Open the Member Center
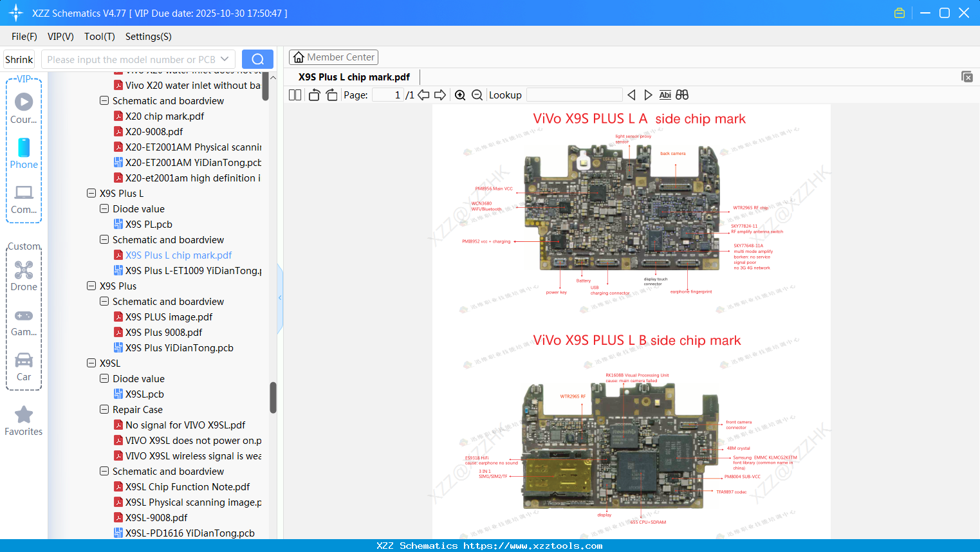980x552 pixels. coord(333,57)
